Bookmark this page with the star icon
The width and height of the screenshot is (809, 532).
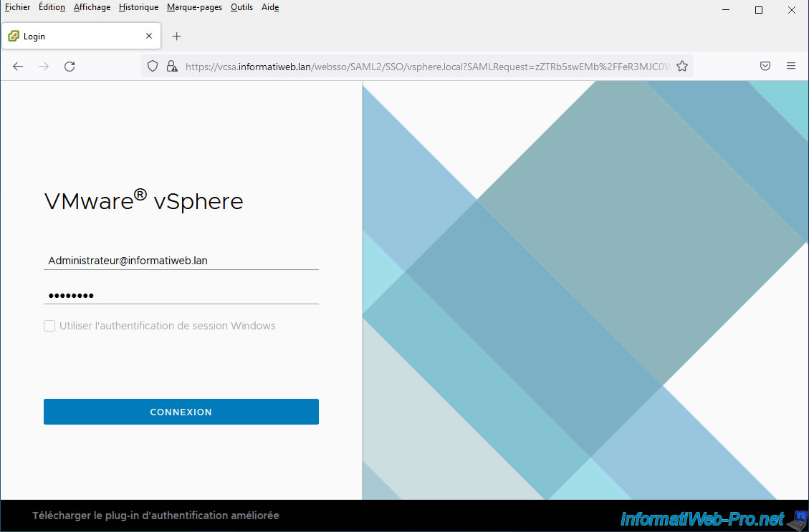click(x=682, y=67)
